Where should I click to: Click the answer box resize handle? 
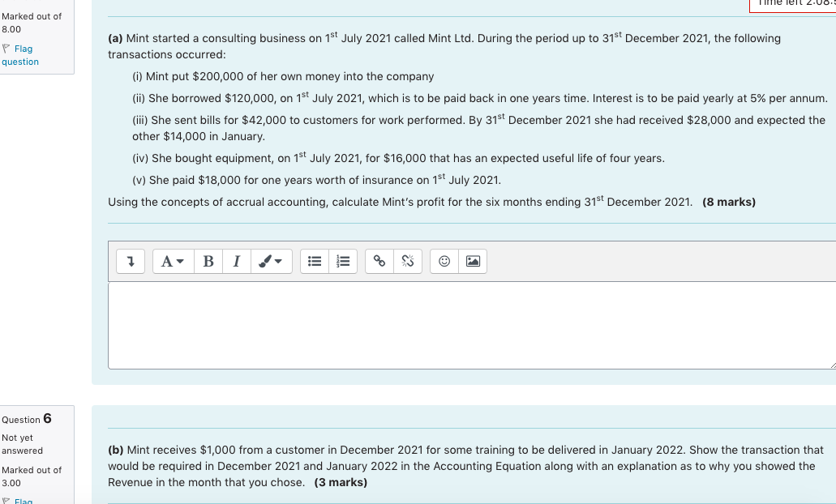tap(834, 366)
